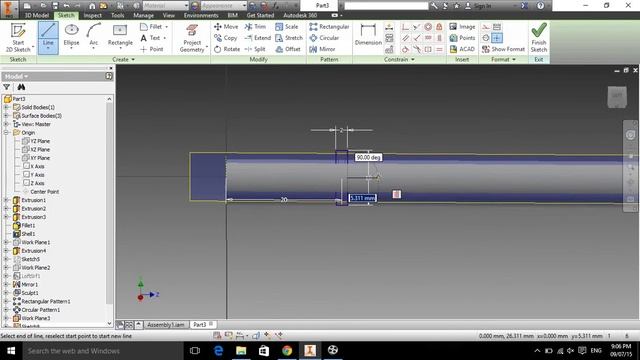Screen dimensions: 640x360
Task: Click the Point tool
Action: tap(152, 49)
